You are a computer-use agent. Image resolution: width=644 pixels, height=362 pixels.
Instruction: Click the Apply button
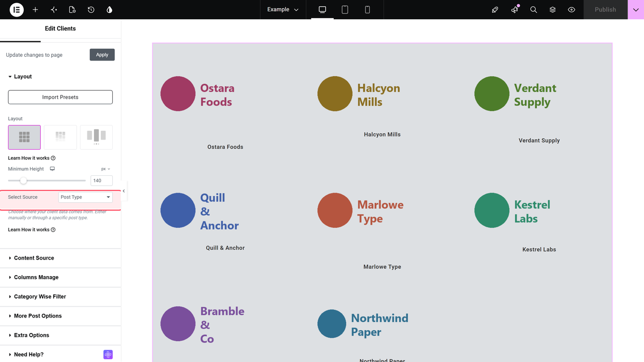point(102,55)
